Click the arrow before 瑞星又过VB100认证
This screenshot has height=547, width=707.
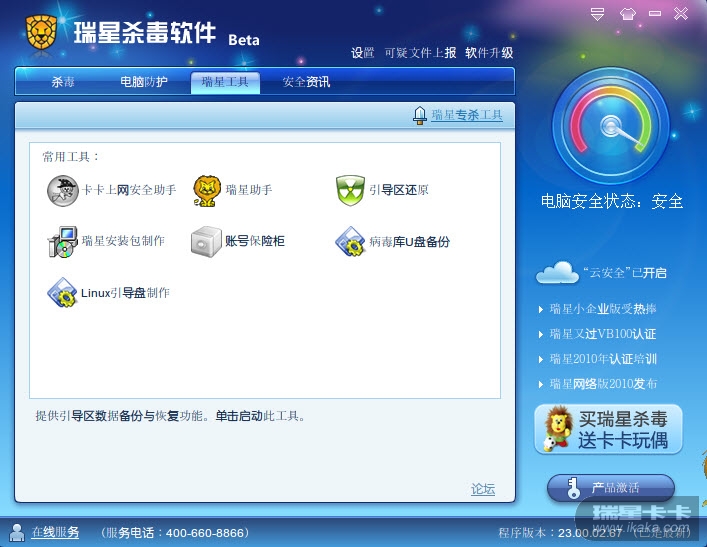tap(541, 335)
